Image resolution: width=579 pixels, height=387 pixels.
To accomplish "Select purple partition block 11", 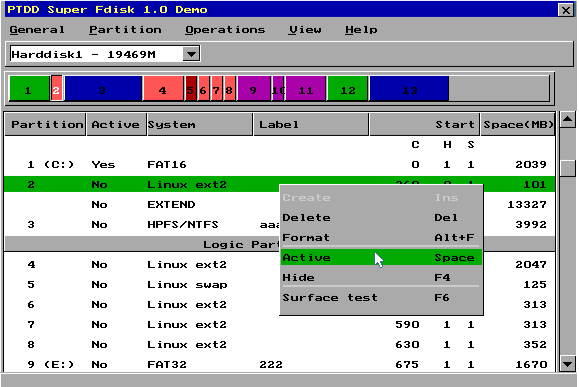I will [x=306, y=88].
